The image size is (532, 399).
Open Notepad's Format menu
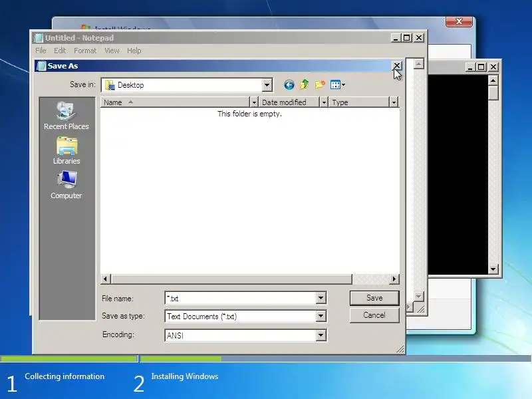(x=85, y=51)
